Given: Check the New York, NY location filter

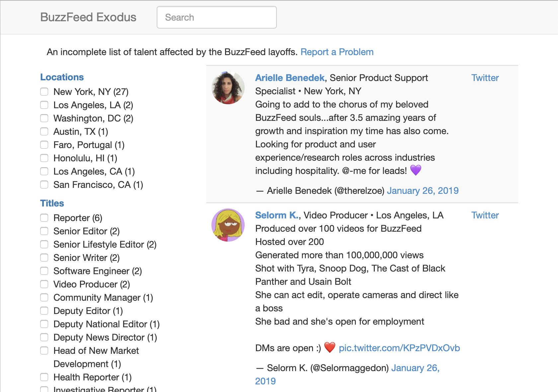Looking at the screenshot, I should [44, 92].
